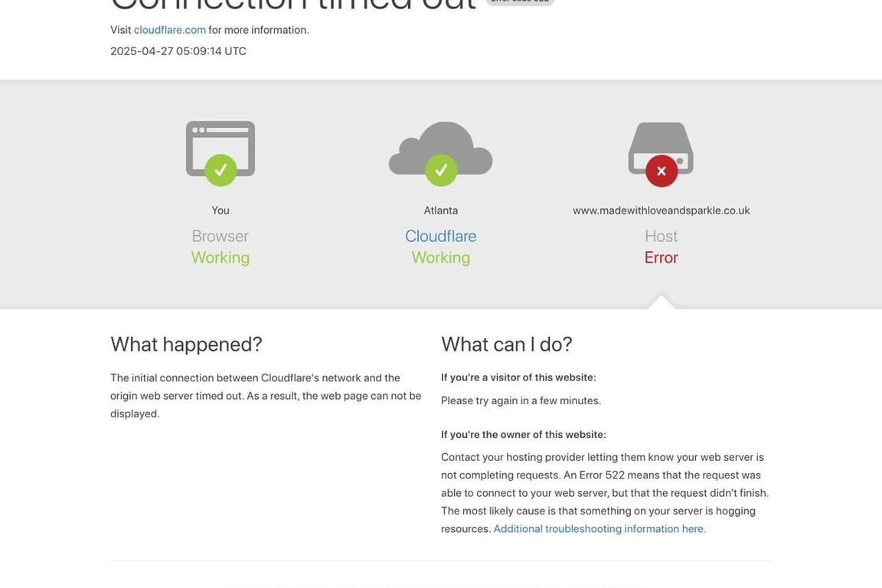The image size is (882, 588).
Task: Open the cloudflare.com link
Action: [x=170, y=30]
